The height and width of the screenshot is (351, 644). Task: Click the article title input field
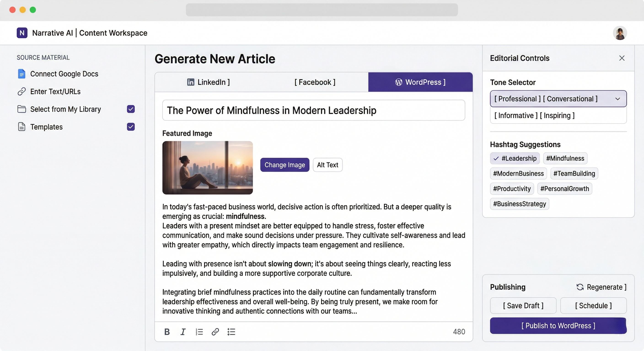coord(314,110)
